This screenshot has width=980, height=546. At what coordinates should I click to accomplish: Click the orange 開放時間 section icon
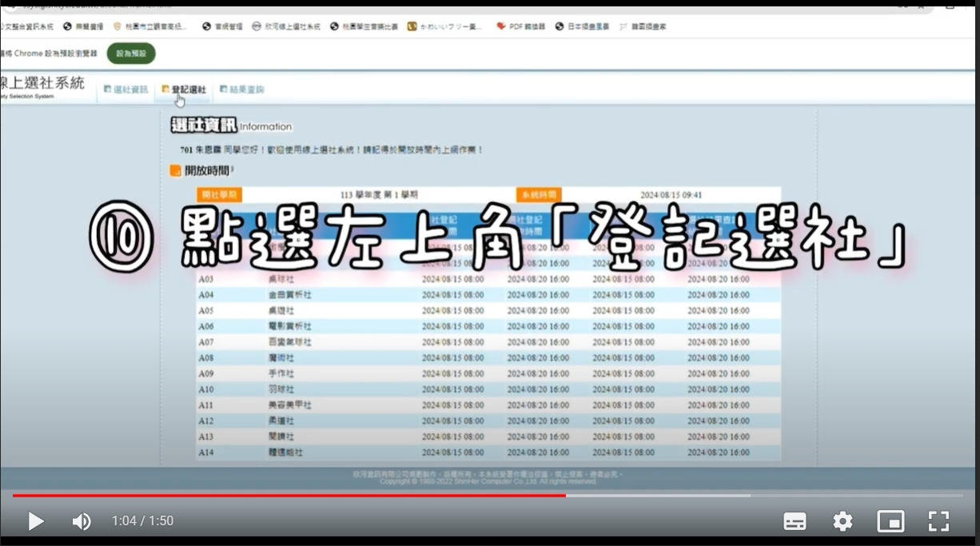tap(175, 170)
